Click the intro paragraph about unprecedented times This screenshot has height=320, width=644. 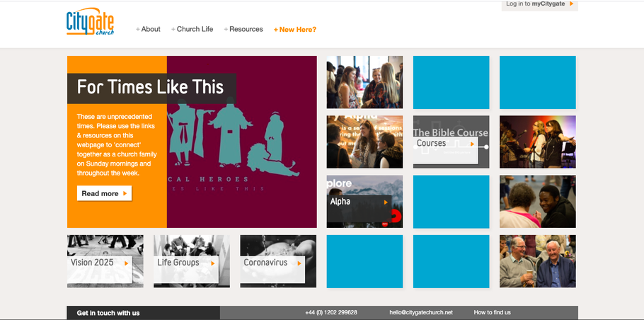click(117, 145)
